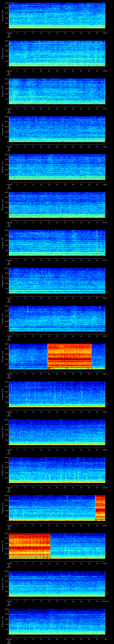
Task: Click the 17:55:00 start time label
Action: (x=9, y=450)
